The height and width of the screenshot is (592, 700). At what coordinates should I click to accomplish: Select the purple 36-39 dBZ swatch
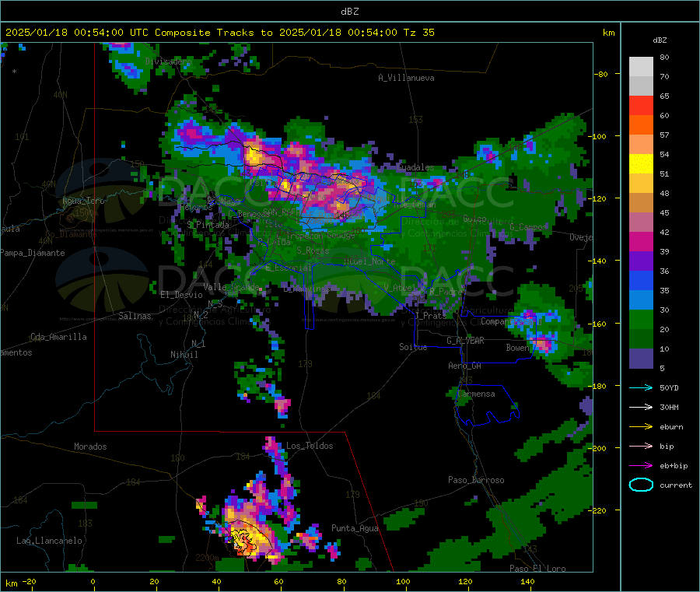641,261
